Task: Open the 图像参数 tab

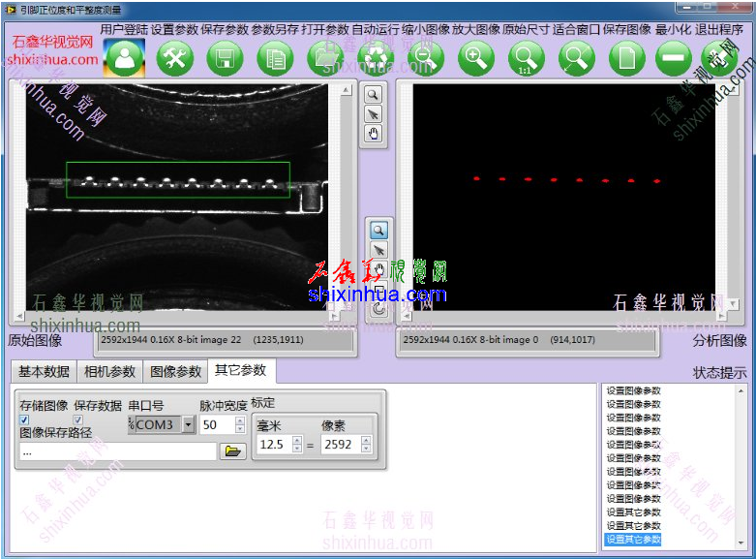Action: coord(175,372)
